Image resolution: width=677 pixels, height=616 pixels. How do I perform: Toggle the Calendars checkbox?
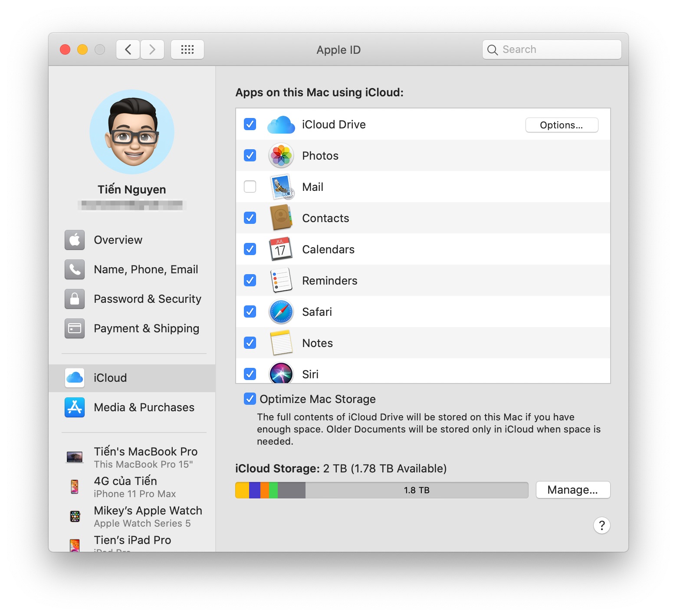(x=250, y=249)
